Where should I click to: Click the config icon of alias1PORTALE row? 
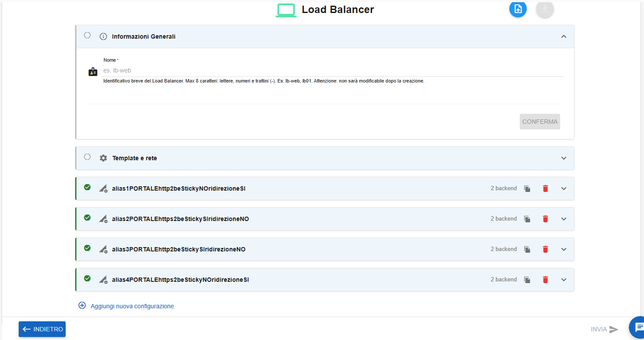tap(103, 188)
